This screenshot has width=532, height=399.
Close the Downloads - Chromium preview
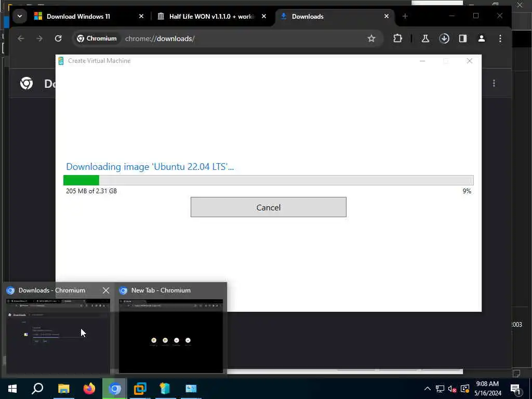click(x=106, y=290)
